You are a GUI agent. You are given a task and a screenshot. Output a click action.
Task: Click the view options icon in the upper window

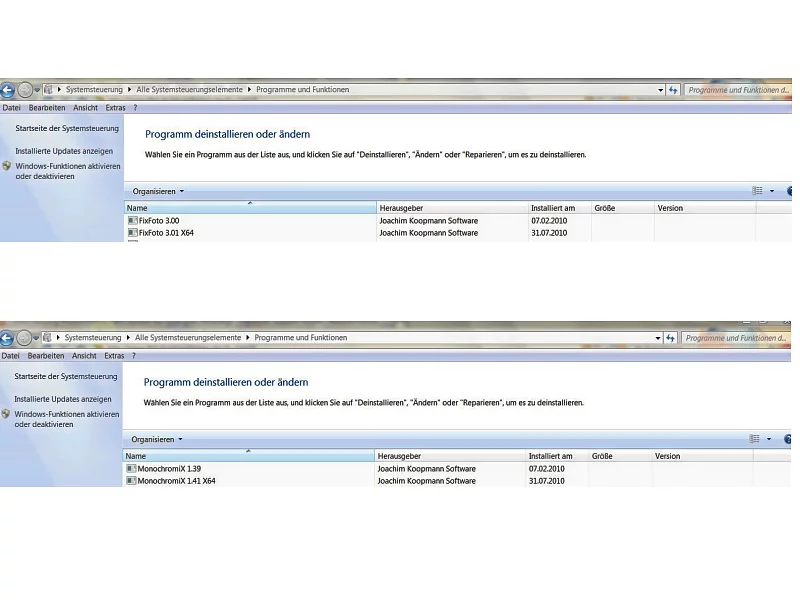pyautogui.click(x=757, y=191)
